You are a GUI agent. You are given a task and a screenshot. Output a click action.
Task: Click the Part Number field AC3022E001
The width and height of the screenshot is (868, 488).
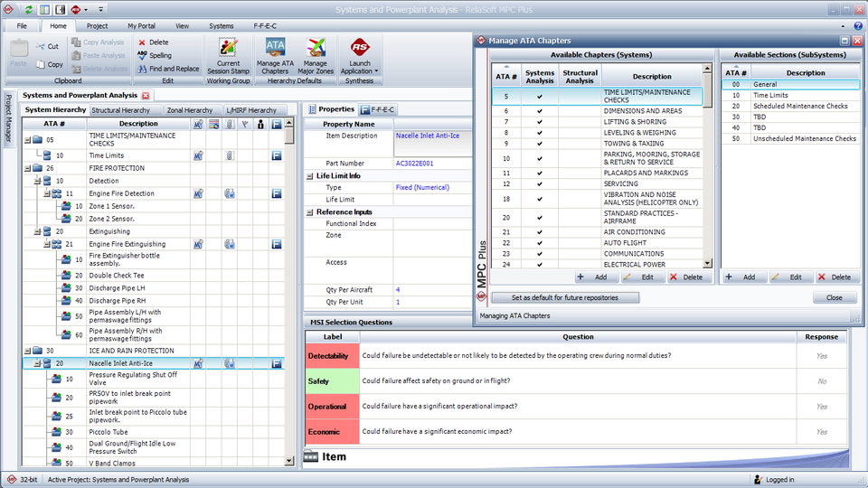(x=433, y=164)
